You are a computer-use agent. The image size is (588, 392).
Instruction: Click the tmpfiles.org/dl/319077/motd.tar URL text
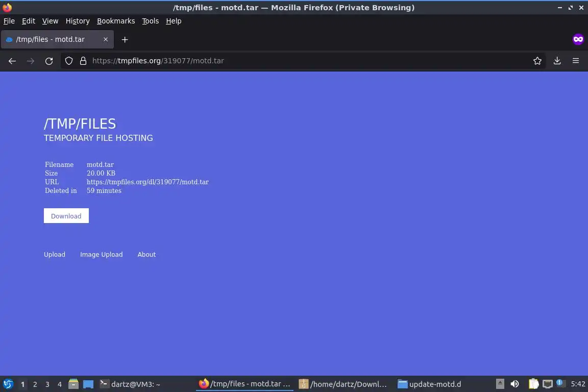coord(148,182)
